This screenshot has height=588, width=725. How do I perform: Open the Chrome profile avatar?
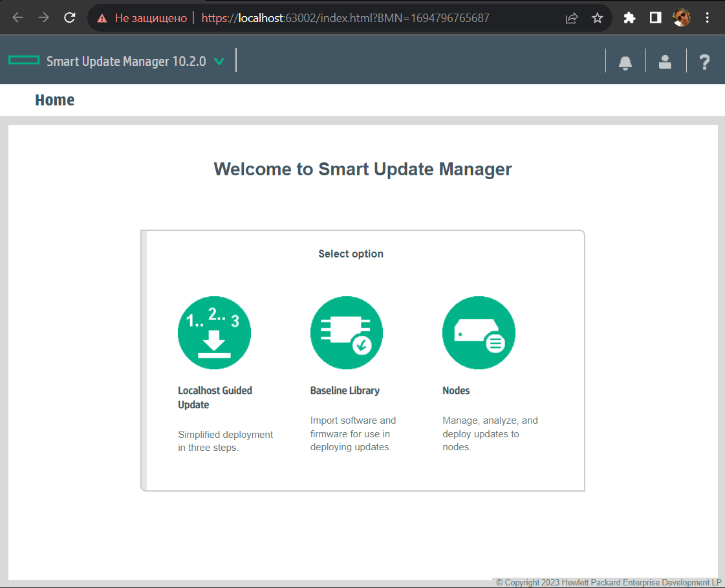(x=682, y=18)
